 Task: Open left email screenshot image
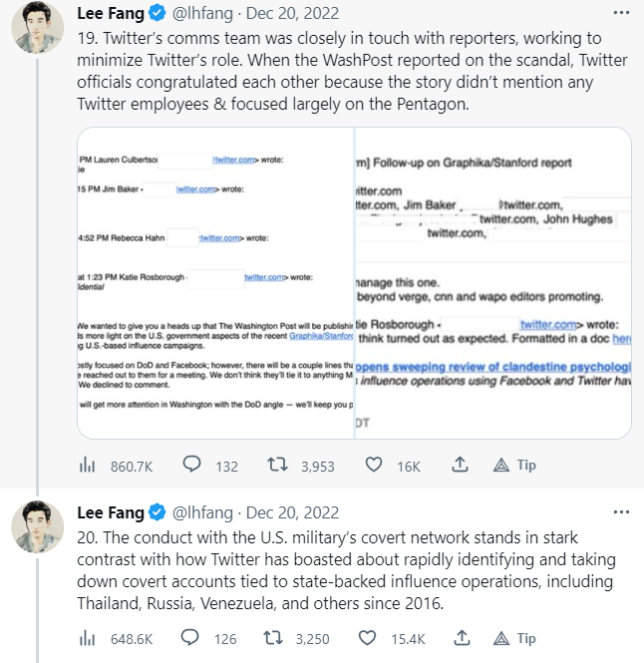tap(215, 282)
